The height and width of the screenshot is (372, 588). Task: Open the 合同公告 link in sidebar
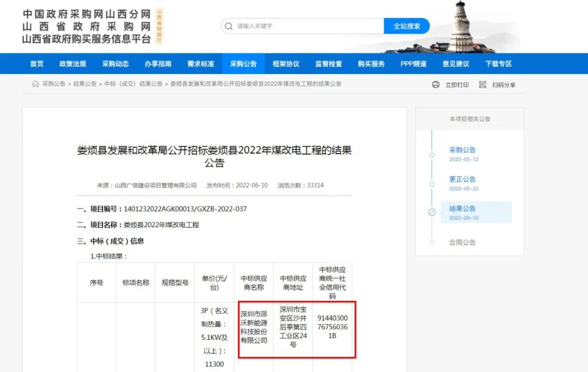462,242
